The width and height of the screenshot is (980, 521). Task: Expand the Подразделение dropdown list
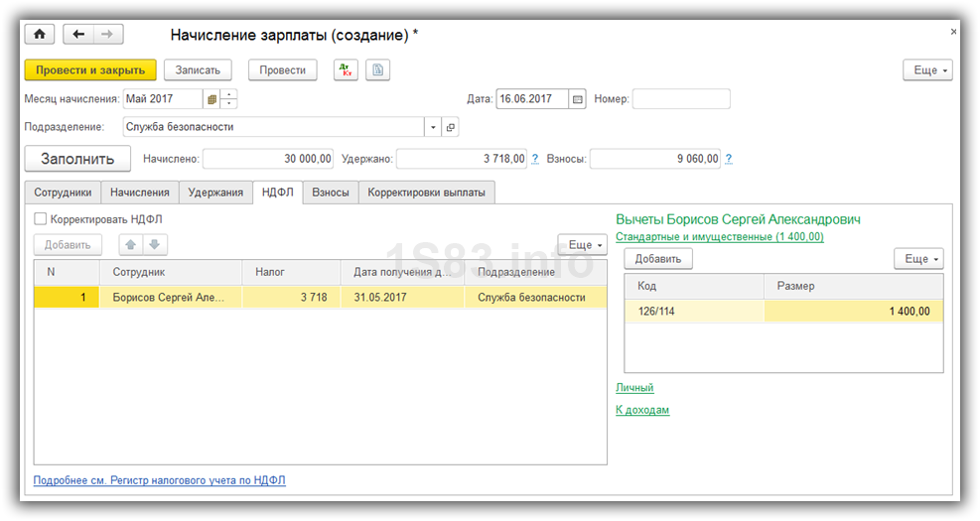[x=433, y=127]
